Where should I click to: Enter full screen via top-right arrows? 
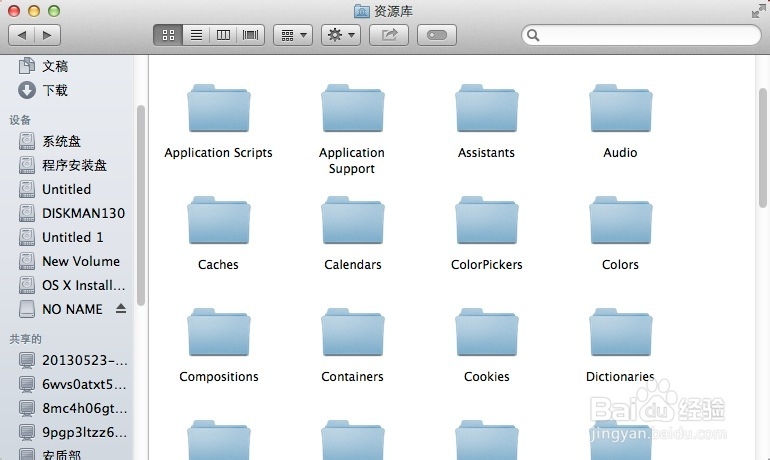758,11
